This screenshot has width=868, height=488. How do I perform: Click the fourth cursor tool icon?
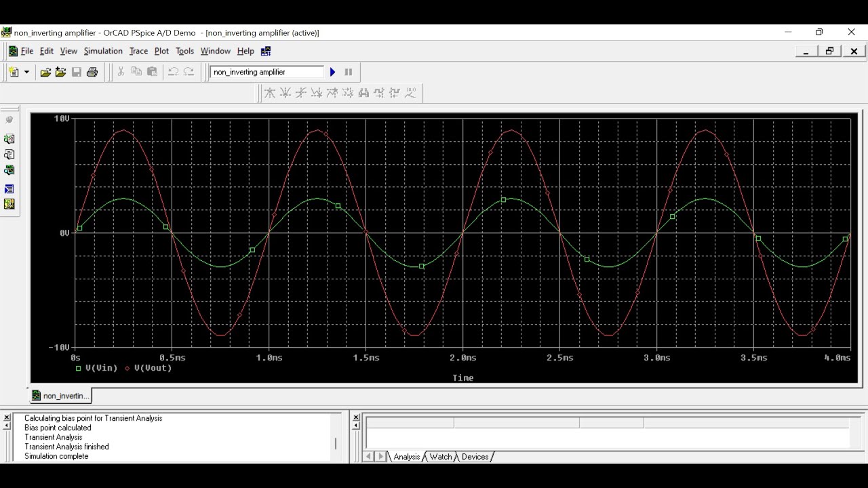(317, 93)
